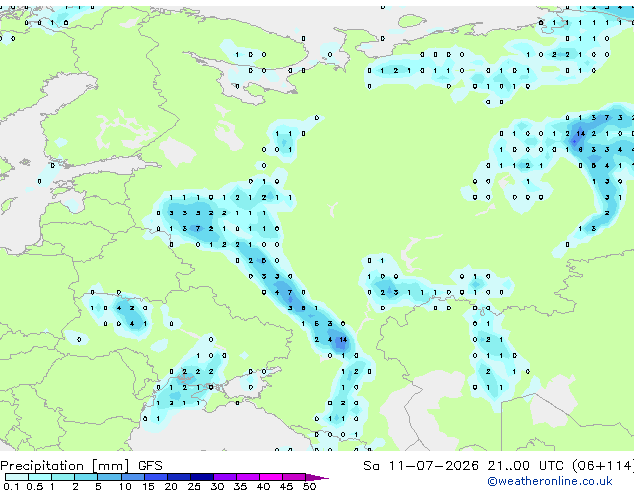This screenshot has width=634, height=490.
Task: Select the 0.5–1 mm legend swatch
Action: pyautogui.click(x=40, y=477)
